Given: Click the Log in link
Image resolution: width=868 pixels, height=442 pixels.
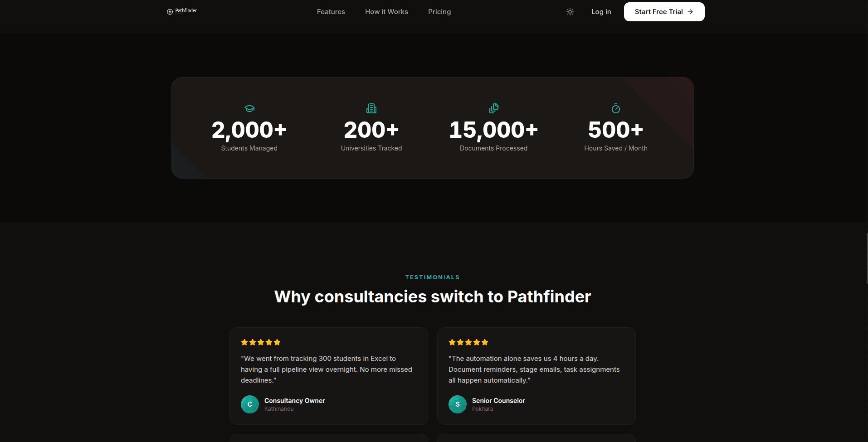Looking at the screenshot, I should pos(601,12).
